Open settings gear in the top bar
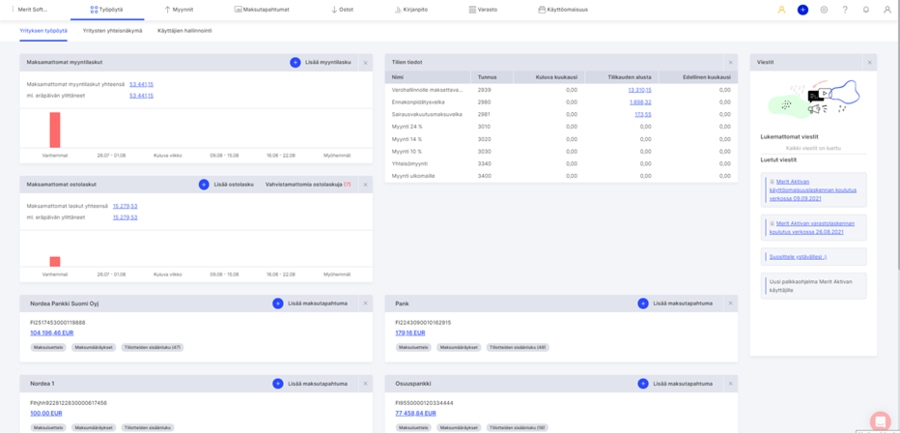 [824, 9]
